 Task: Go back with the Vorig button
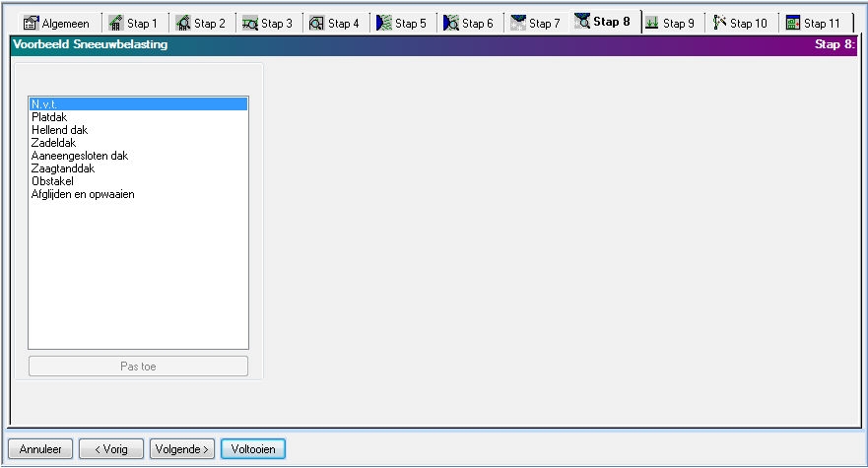click(111, 449)
